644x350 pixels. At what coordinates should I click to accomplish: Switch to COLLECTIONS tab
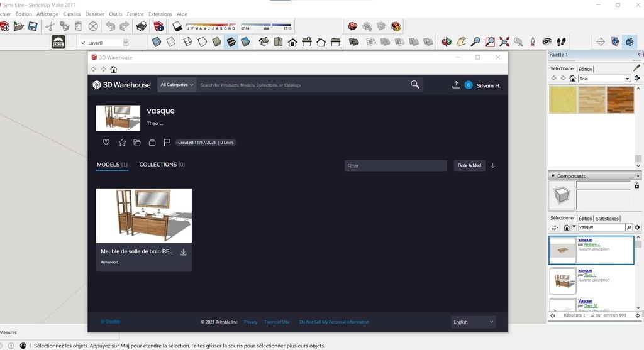[x=162, y=165]
